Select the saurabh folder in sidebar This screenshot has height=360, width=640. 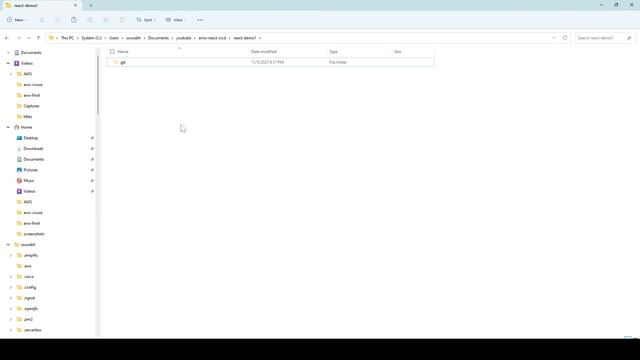point(28,244)
